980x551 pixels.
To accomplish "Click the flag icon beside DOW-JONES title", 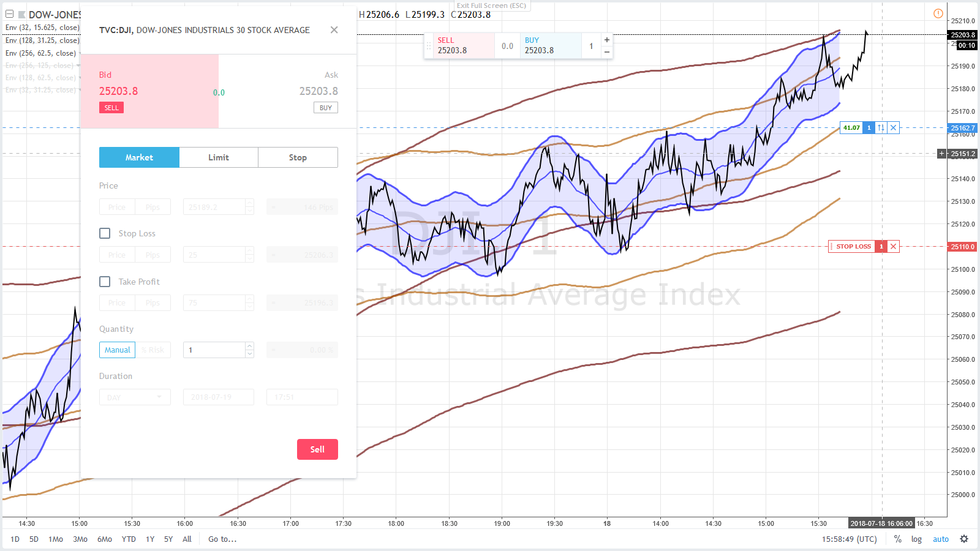I will (21, 14).
